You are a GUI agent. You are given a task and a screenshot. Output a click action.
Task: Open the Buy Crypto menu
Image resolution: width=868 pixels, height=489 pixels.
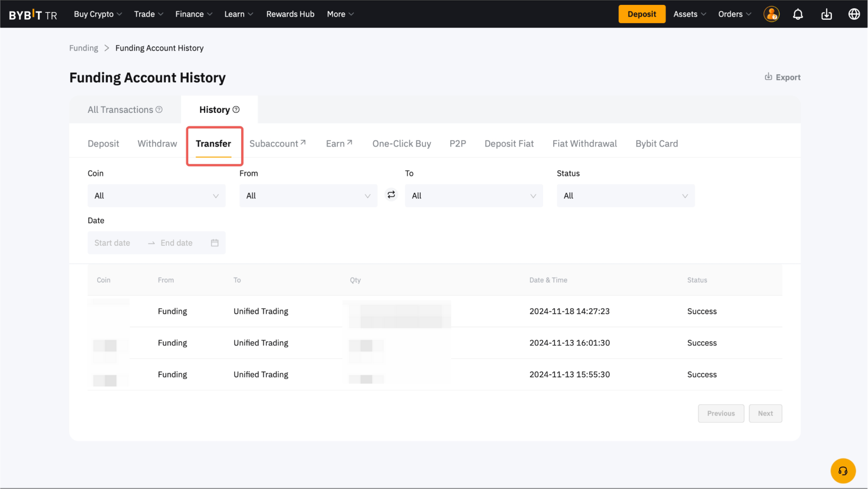tap(98, 14)
